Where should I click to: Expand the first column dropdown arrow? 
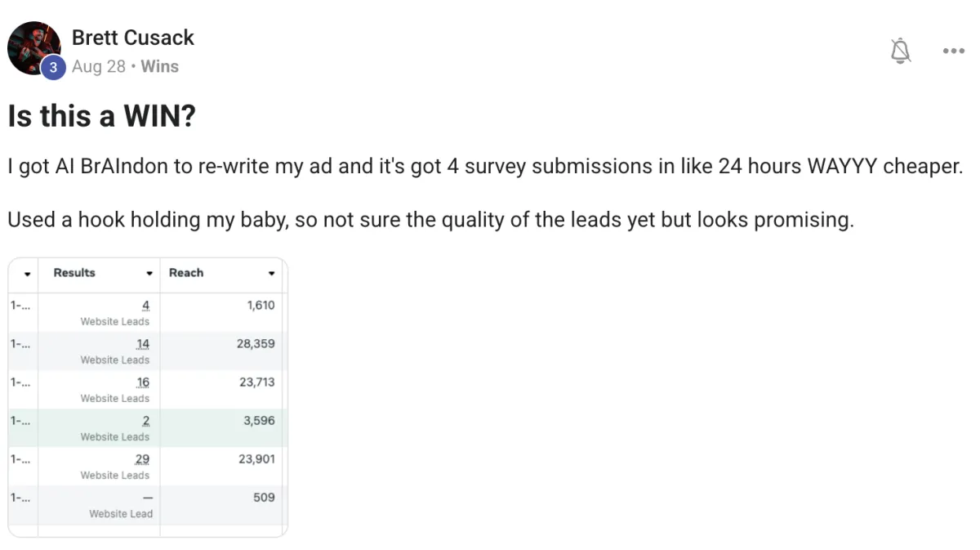(27, 274)
